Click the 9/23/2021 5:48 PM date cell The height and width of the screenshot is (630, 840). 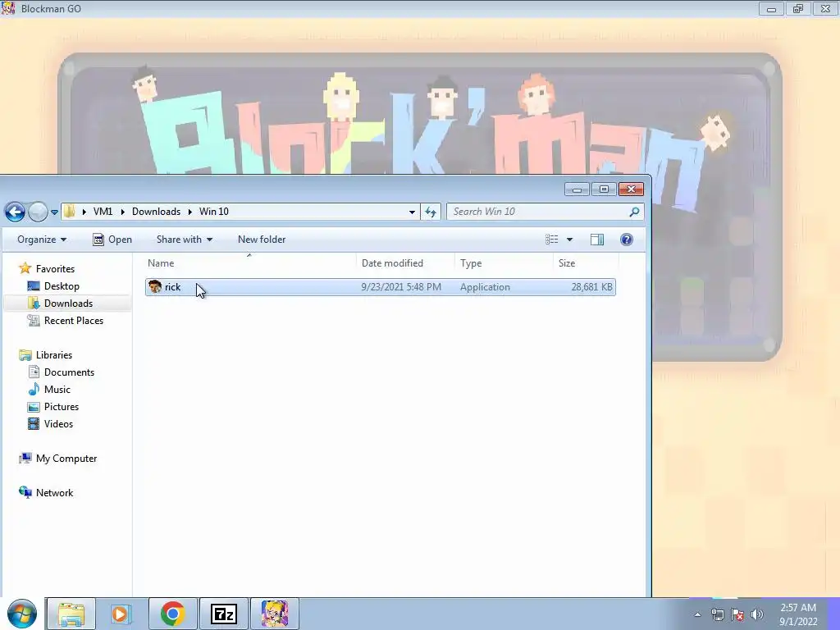pos(400,287)
